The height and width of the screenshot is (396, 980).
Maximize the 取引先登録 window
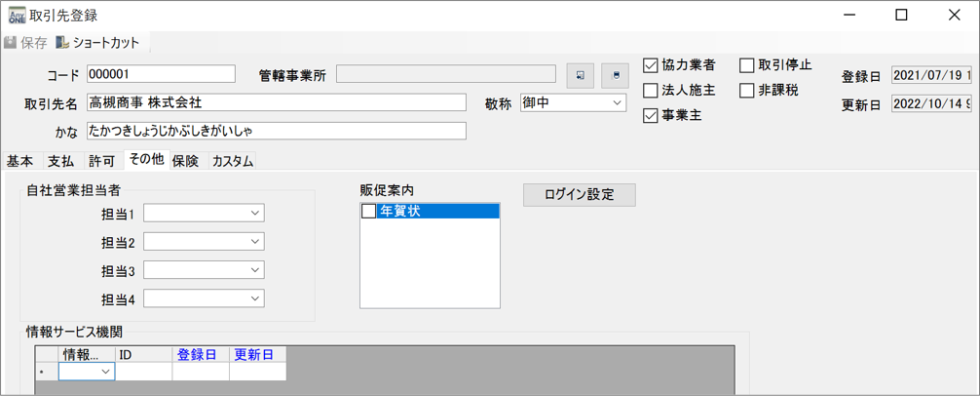901,16
